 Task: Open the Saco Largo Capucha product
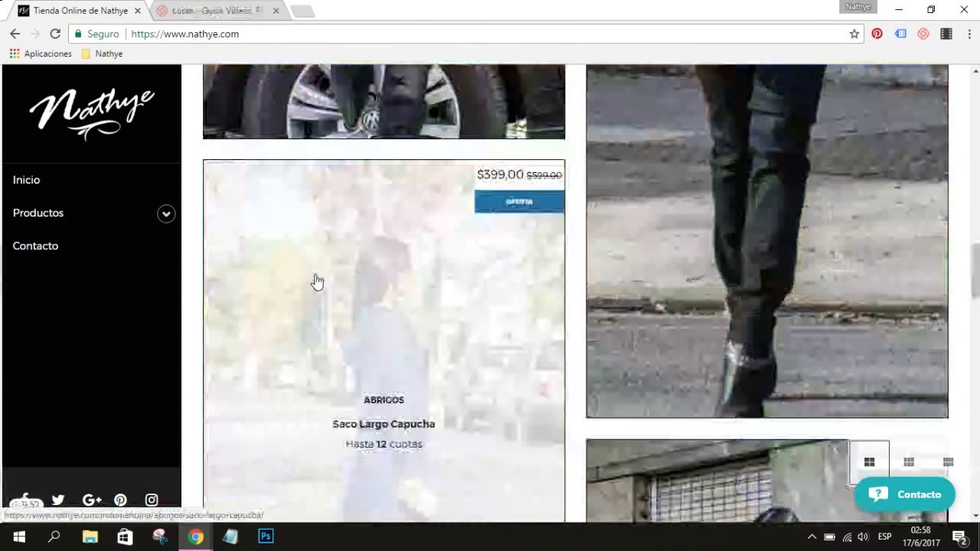point(384,424)
